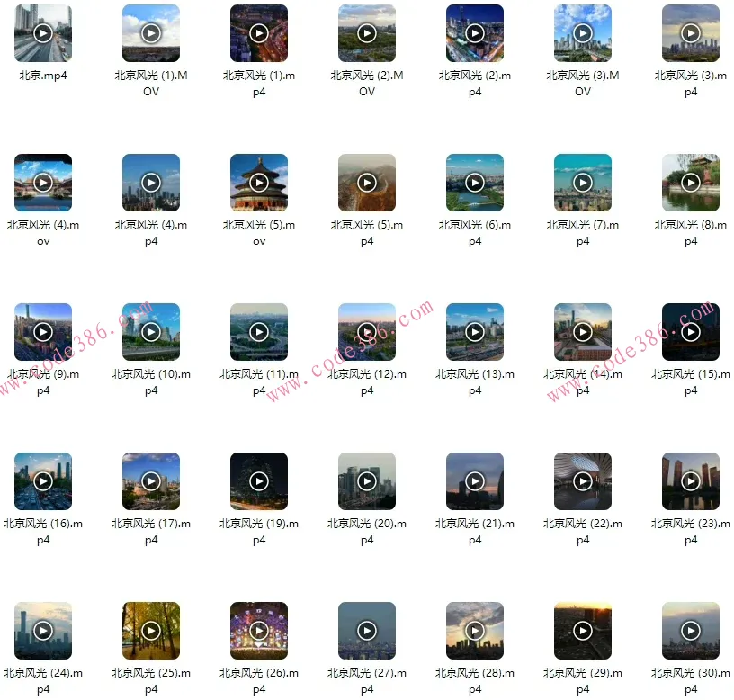734x700 pixels.
Task: Select the file name 北京风光 (19).mp4
Action: tap(259, 532)
